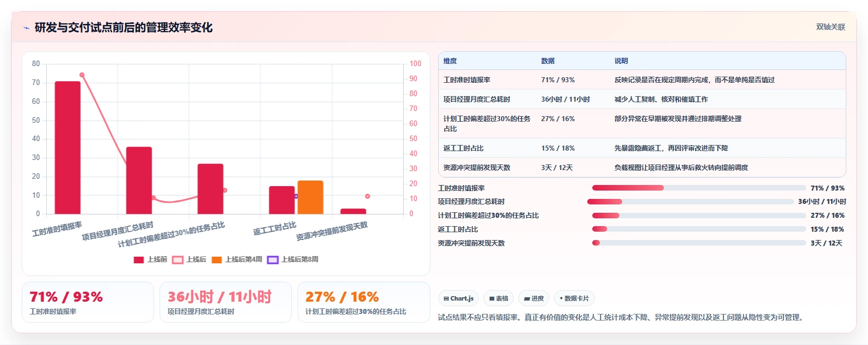The image size is (868, 345).
Task: Click the 计划工时偏差超过30%的任务占比 progress bar
Action: point(699,216)
